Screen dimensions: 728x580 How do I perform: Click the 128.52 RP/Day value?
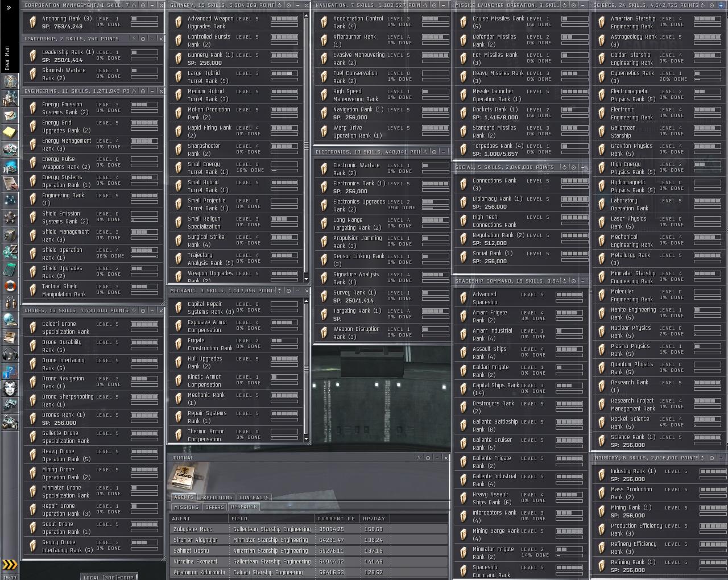(x=373, y=573)
